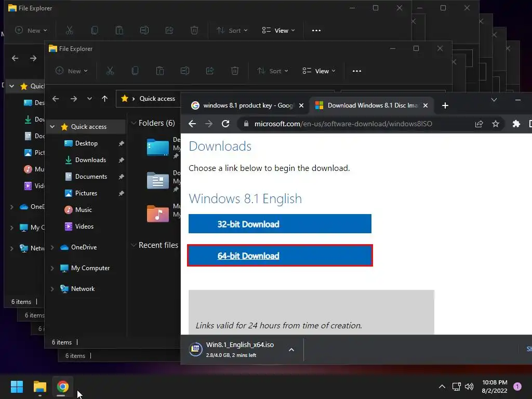Open a new Chrome tab
532x399 pixels.
coord(445,105)
